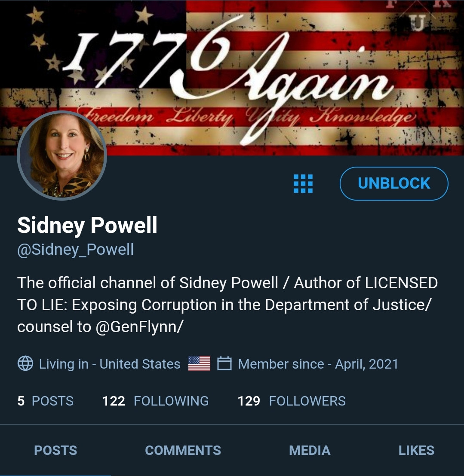
Task: Click the Sidney Powell display name
Action: click(x=87, y=225)
